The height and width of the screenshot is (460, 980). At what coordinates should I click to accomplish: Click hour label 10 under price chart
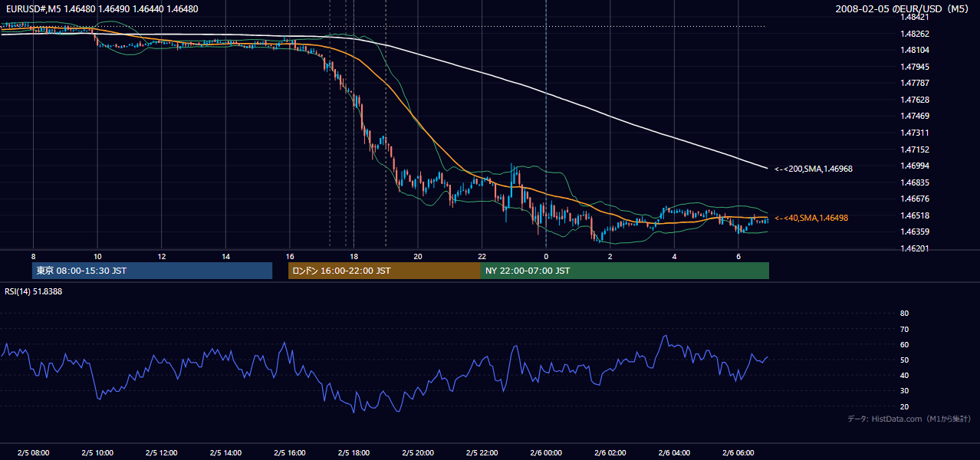[x=97, y=256]
